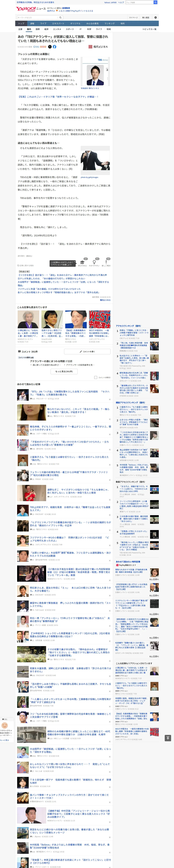This screenshot has width=174, height=868.
Task: Click the Yahoo! JAPAN ニュース logo
Action: pyautogui.click(x=31, y=9)
